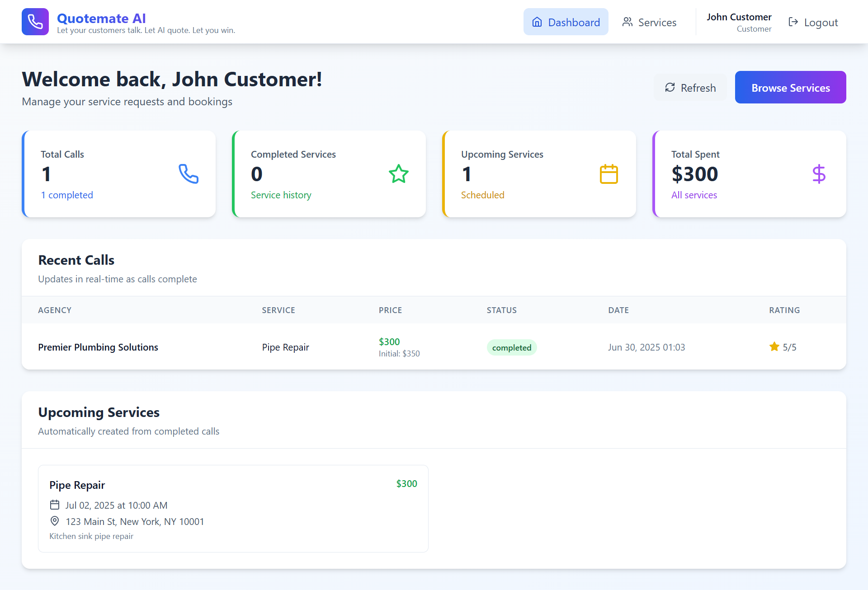Click the blue phone icon in Total Calls card

pos(189,174)
